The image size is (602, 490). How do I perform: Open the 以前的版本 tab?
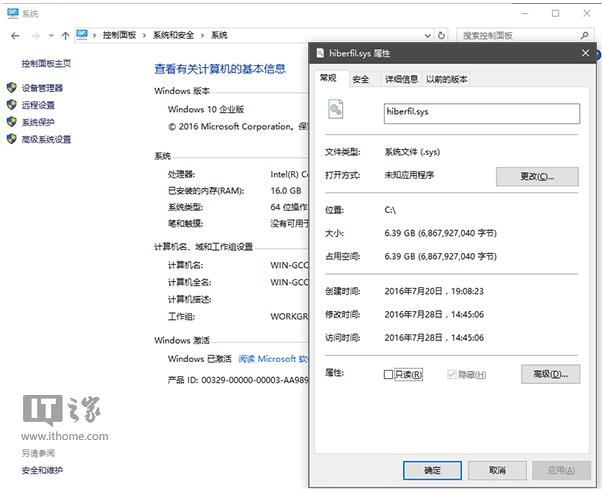pos(447,79)
